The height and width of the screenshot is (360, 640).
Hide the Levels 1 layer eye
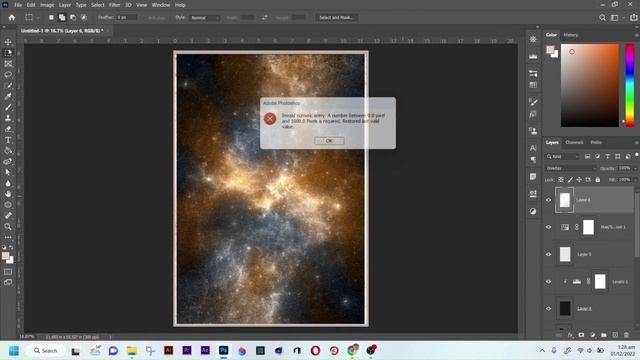pyautogui.click(x=549, y=282)
